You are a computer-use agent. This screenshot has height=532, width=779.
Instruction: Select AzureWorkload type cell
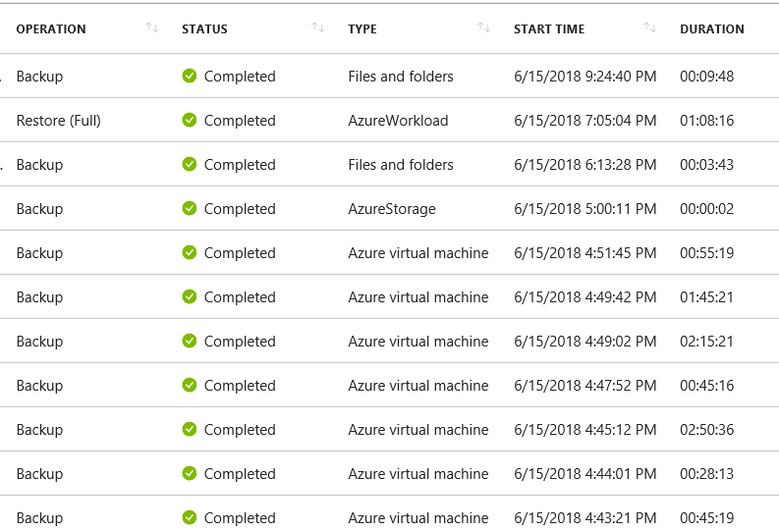[x=398, y=121]
